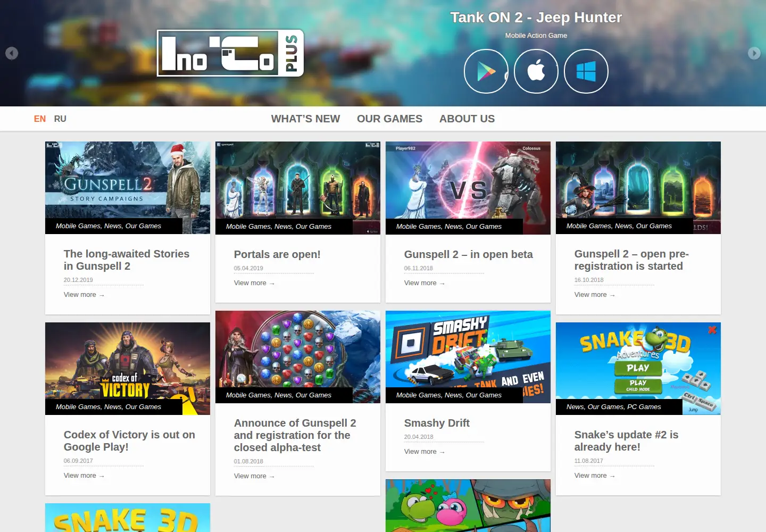Open Smashy Drift article title

(x=437, y=423)
